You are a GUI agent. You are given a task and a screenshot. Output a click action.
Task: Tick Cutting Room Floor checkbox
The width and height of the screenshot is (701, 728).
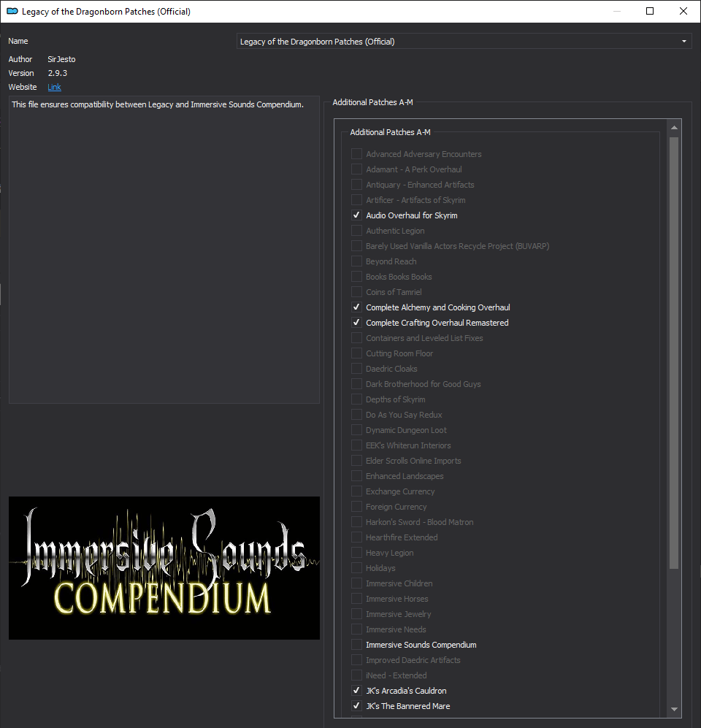(356, 353)
